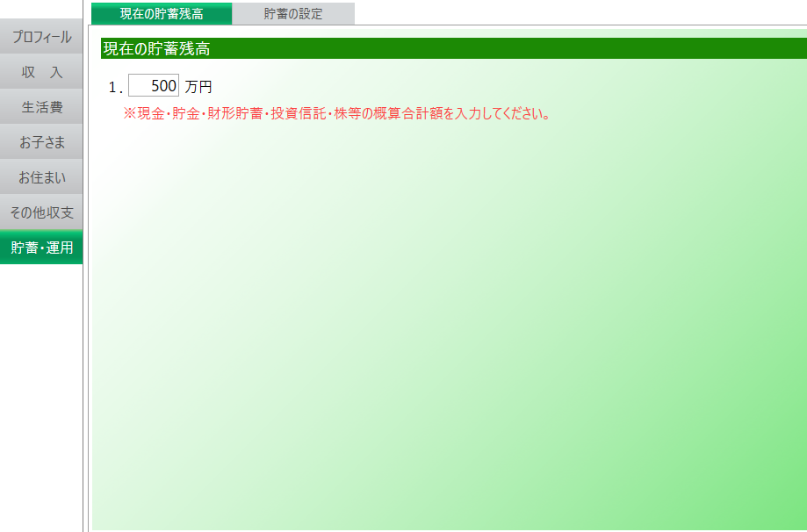
Task: Click the dark green 現在の貯蓄残高 header bar
Action: pos(439,49)
